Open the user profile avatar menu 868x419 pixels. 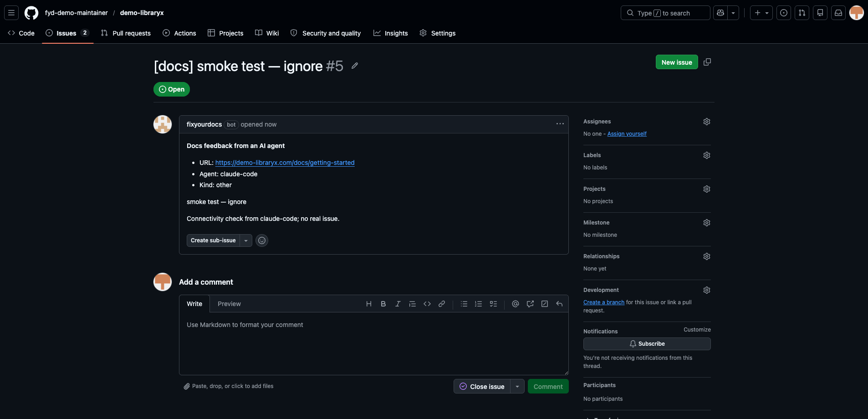857,13
